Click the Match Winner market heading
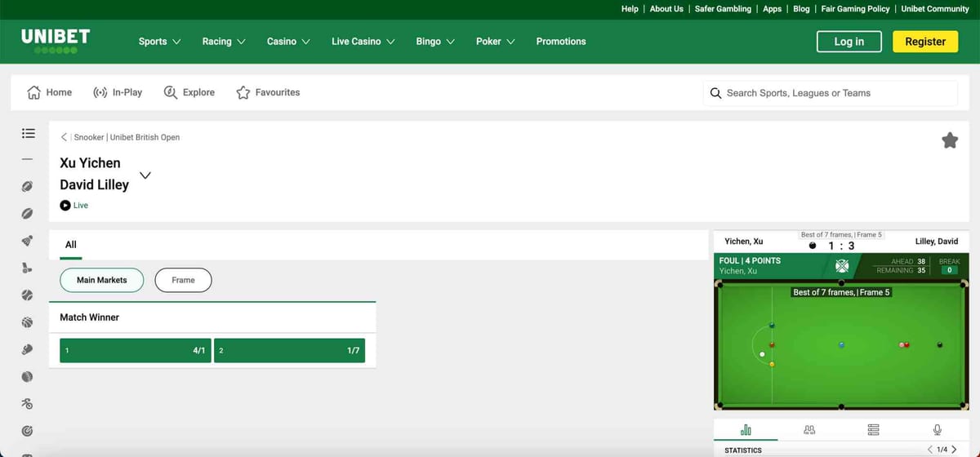The height and width of the screenshot is (457, 980). coord(90,317)
